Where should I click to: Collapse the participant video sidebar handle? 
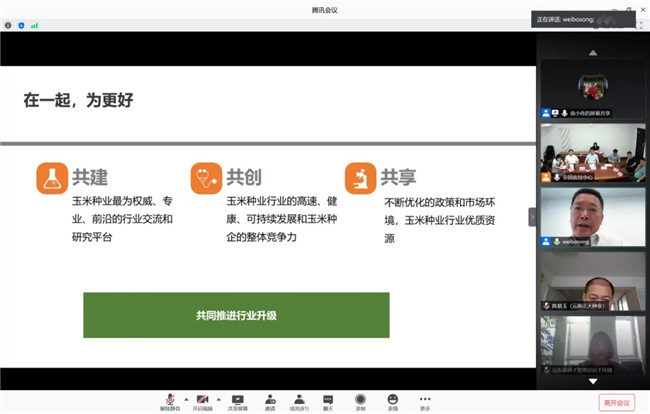[x=533, y=216]
